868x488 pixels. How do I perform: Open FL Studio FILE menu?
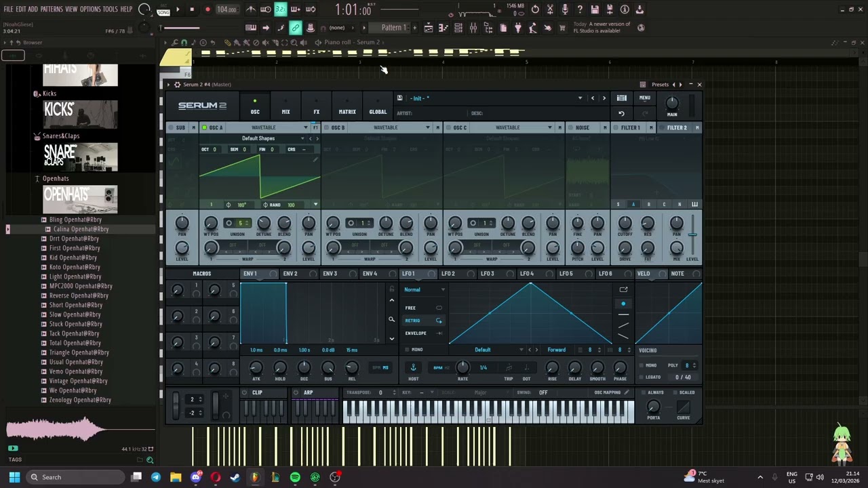[8, 9]
